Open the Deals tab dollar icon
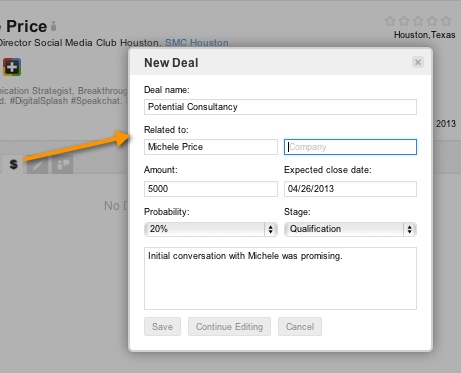The height and width of the screenshot is (373, 461). [x=14, y=164]
